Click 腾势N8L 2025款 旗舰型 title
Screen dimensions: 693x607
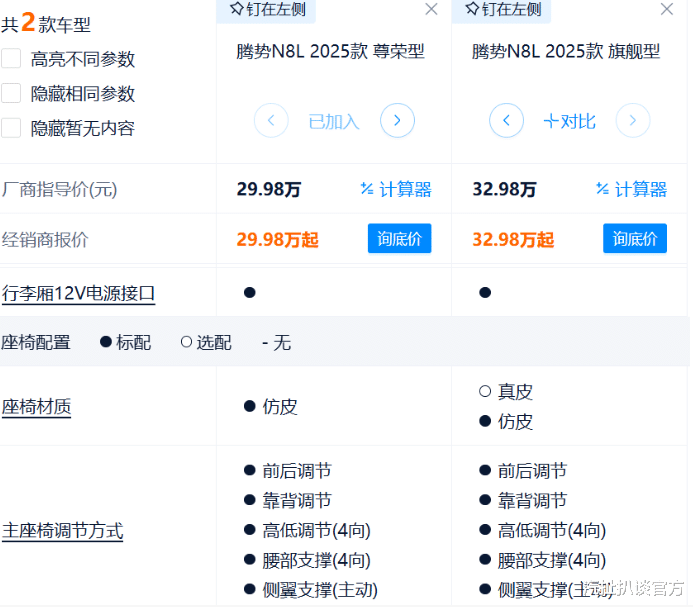coord(566,51)
